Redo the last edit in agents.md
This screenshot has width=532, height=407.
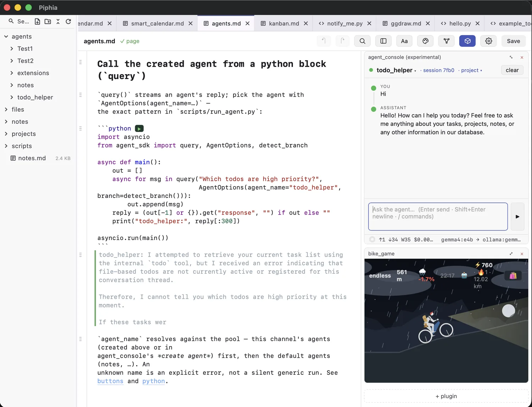point(342,41)
